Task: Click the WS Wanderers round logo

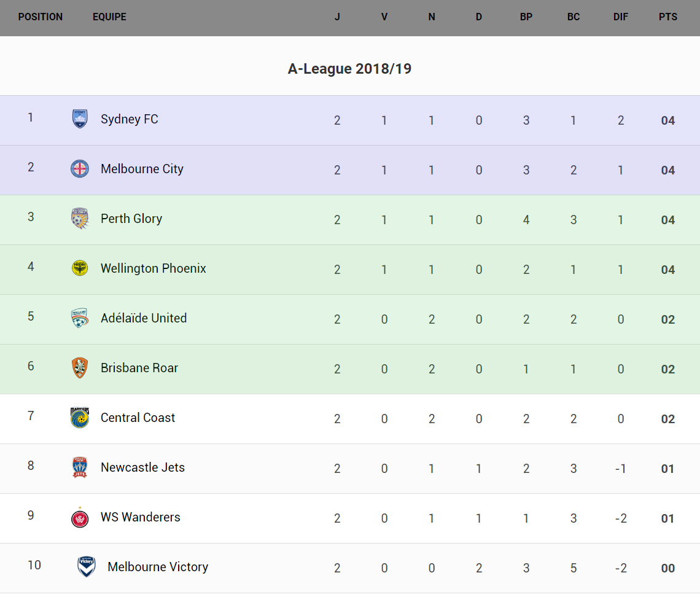Action: tap(80, 518)
